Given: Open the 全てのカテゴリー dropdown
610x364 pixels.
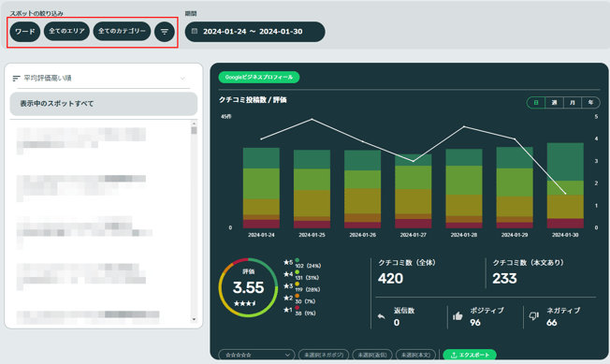Looking at the screenshot, I should (x=122, y=31).
